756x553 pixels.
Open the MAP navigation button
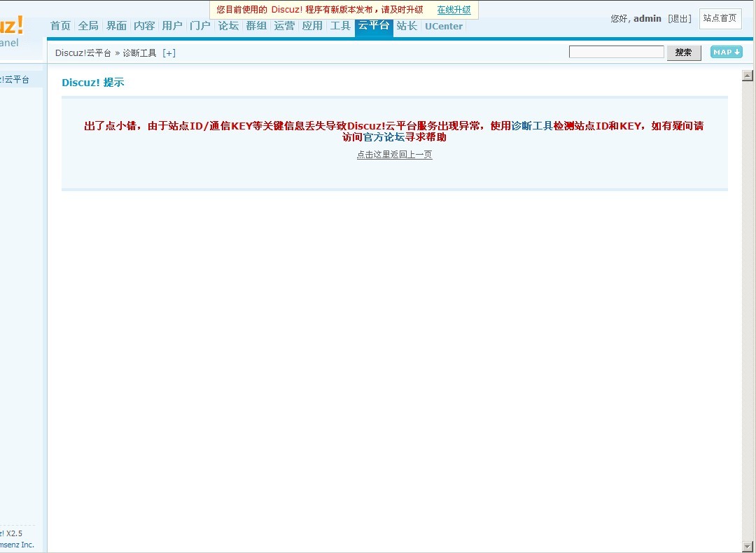coord(726,52)
